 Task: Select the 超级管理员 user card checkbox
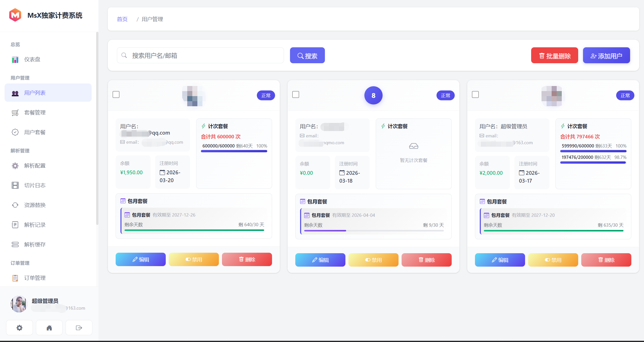point(475,95)
